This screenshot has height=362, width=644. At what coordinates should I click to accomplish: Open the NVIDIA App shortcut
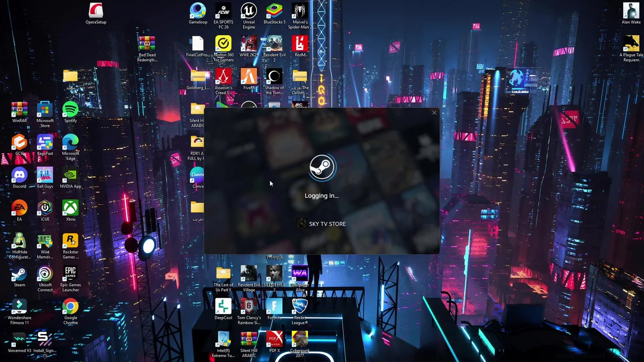(70, 177)
